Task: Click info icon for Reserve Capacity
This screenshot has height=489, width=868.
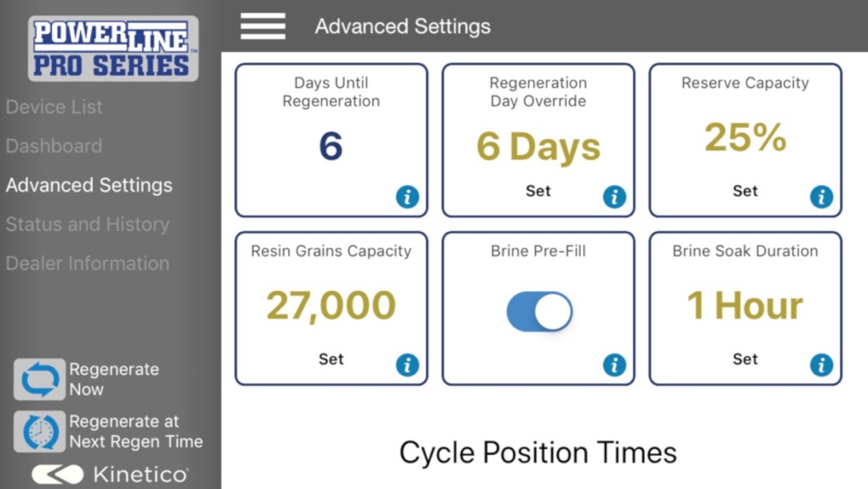Action: tap(821, 196)
